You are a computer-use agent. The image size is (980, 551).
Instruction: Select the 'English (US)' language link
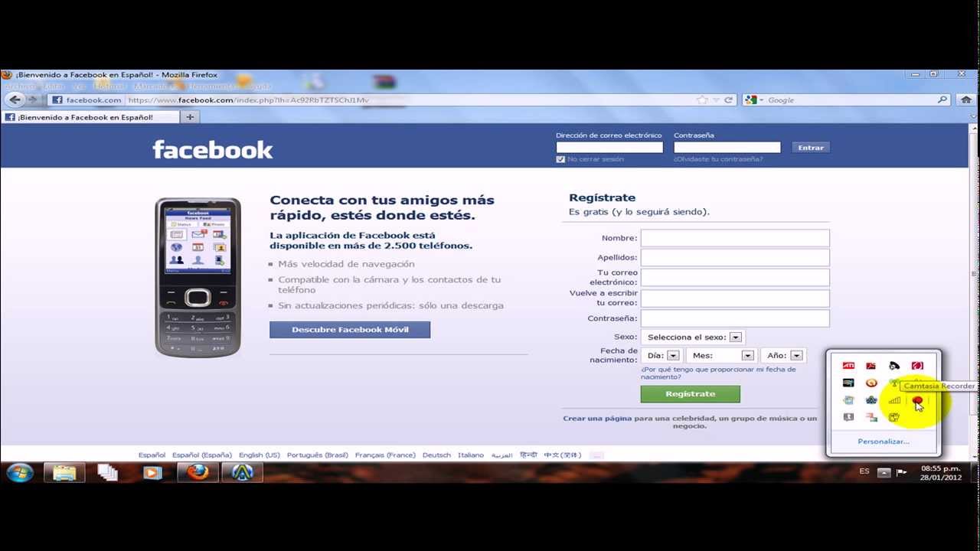click(259, 455)
